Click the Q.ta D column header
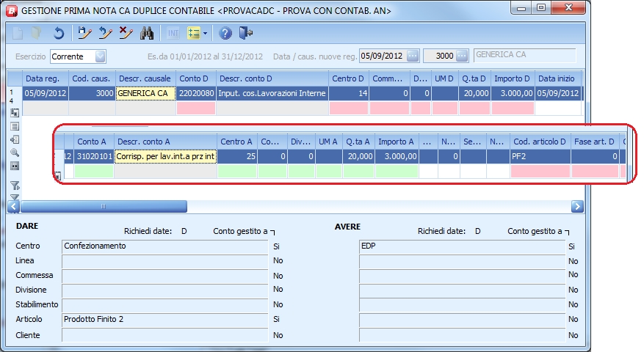Viewport: 644px width, 352px height. pos(474,78)
